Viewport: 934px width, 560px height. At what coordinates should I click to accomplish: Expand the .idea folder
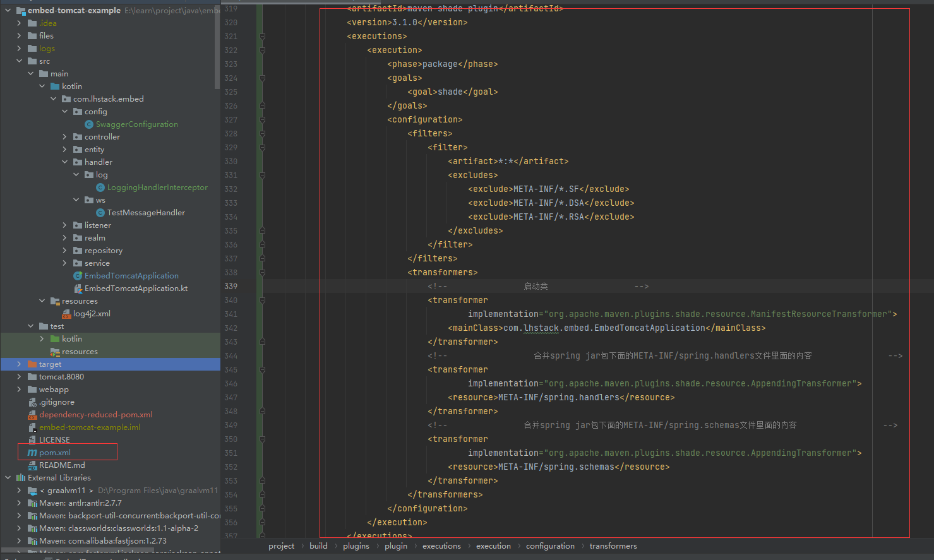coord(19,23)
